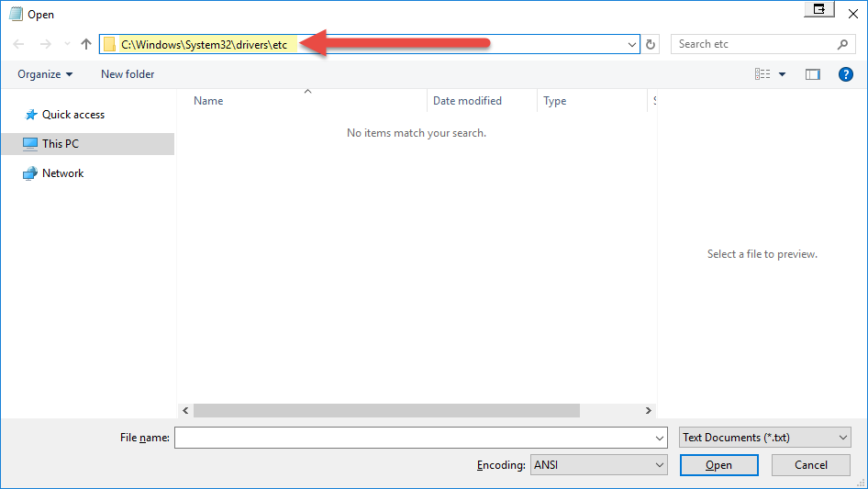Open the Text Documents file type dropdown
This screenshot has height=489, width=868.
pos(765,438)
